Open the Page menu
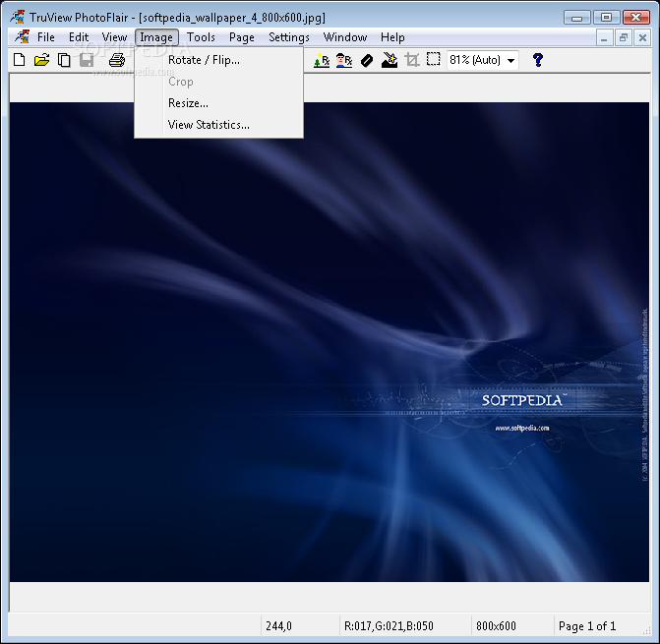 click(242, 37)
